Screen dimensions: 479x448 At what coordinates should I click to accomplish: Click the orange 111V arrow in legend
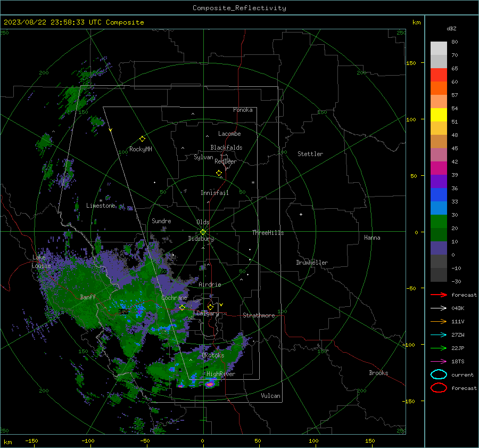click(x=439, y=321)
